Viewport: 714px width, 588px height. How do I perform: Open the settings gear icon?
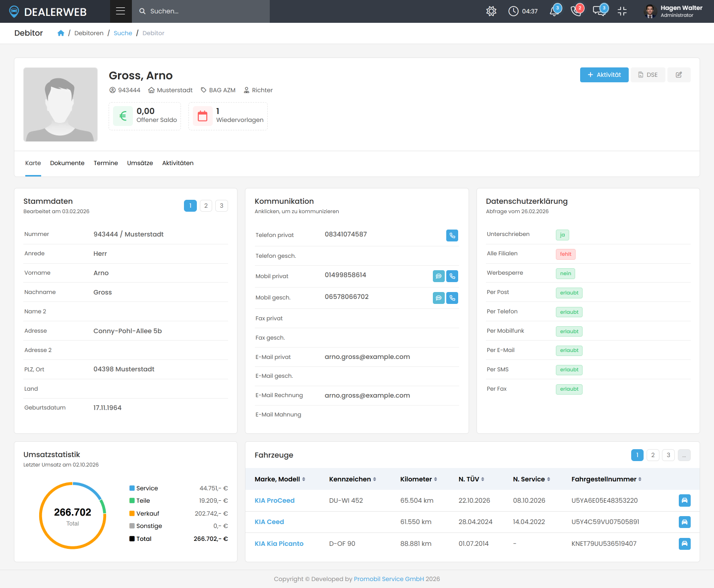[491, 11]
